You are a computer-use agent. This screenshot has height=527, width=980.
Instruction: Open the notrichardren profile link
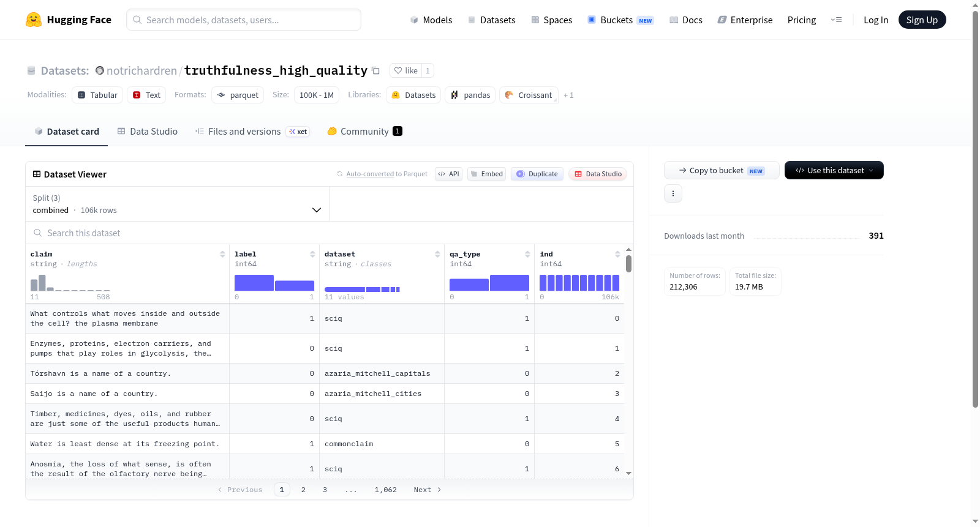[x=141, y=71]
